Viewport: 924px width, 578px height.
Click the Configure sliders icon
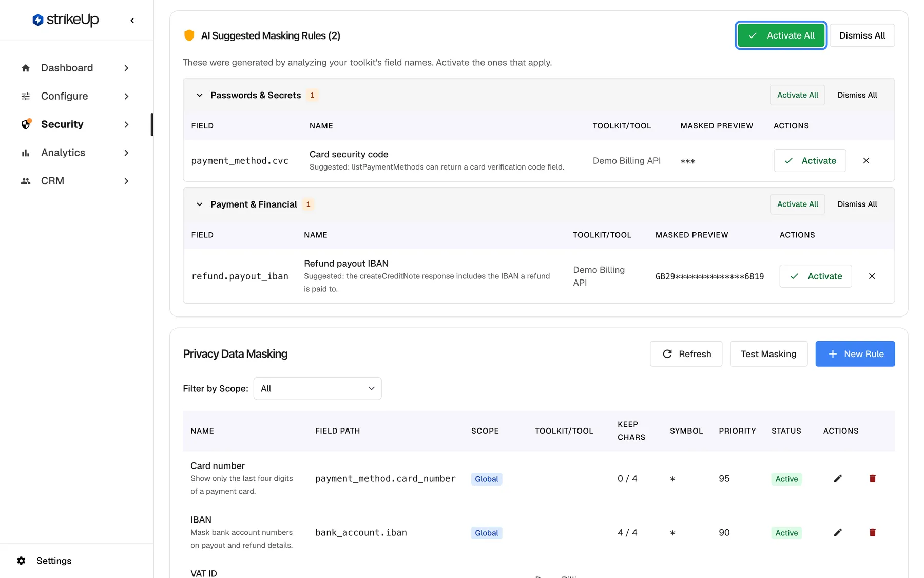(x=26, y=96)
